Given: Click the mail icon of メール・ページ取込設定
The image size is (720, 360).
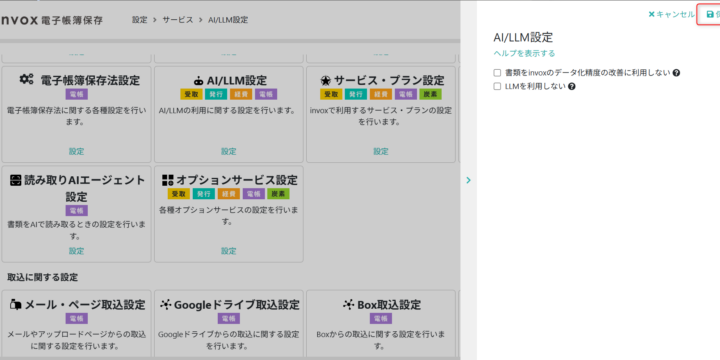Looking at the screenshot, I should tap(16, 304).
